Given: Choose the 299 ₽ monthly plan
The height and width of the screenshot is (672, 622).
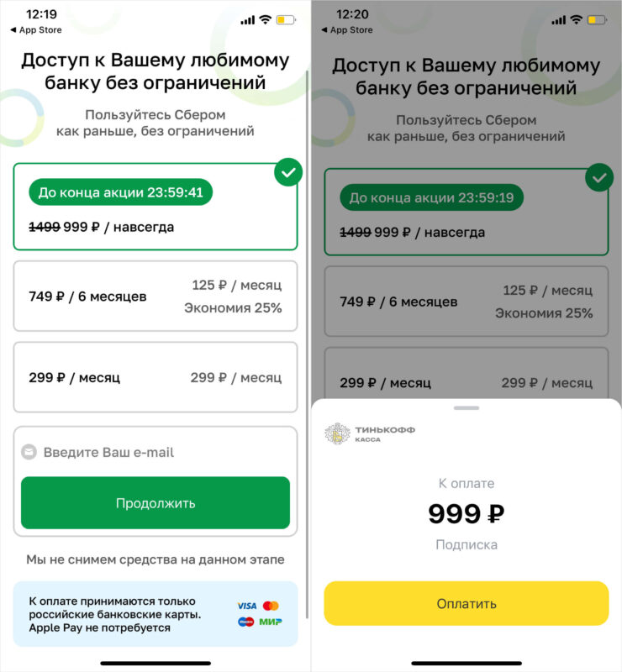Looking at the screenshot, I should 155,377.
